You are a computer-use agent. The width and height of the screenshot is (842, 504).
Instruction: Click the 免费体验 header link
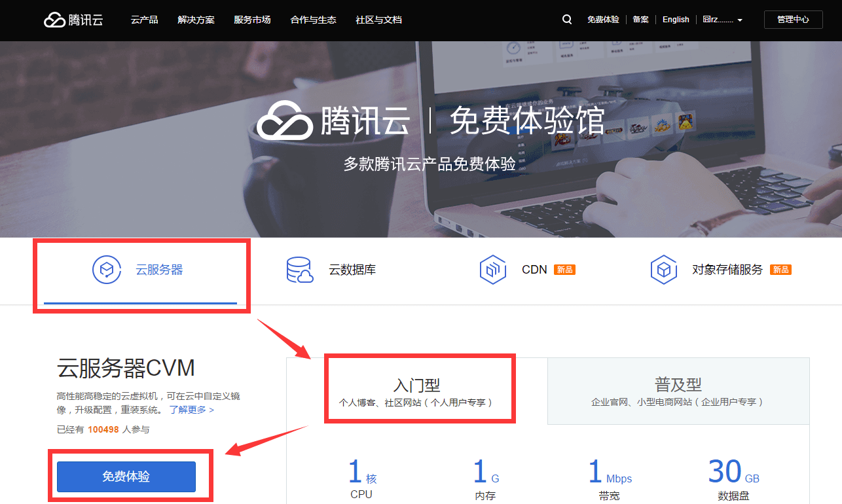(x=603, y=20)
